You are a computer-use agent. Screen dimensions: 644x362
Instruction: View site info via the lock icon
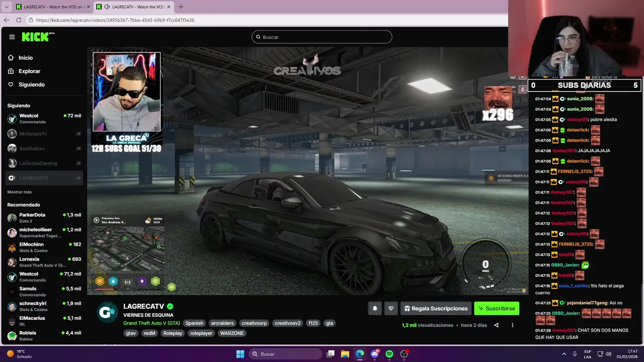click(31, 20)
